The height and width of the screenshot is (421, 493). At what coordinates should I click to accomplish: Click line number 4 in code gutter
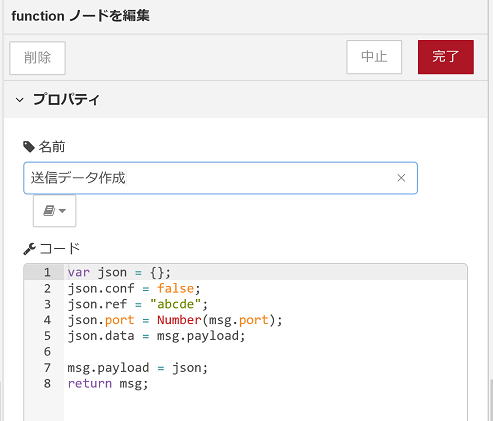47,320
